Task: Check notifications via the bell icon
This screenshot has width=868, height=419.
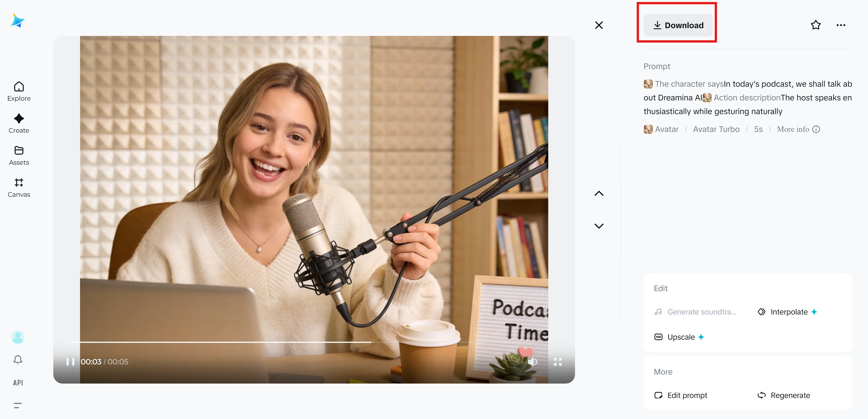Action: coord(18,359)
